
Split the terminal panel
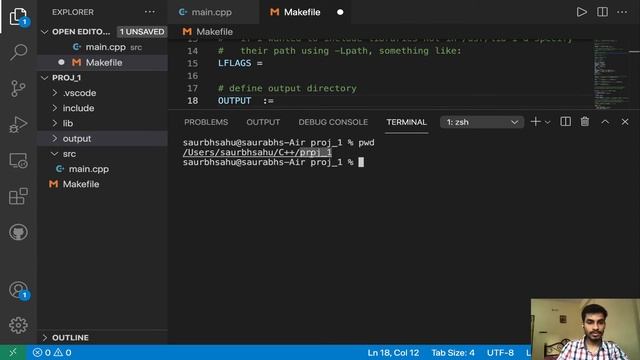pos(565,122)
